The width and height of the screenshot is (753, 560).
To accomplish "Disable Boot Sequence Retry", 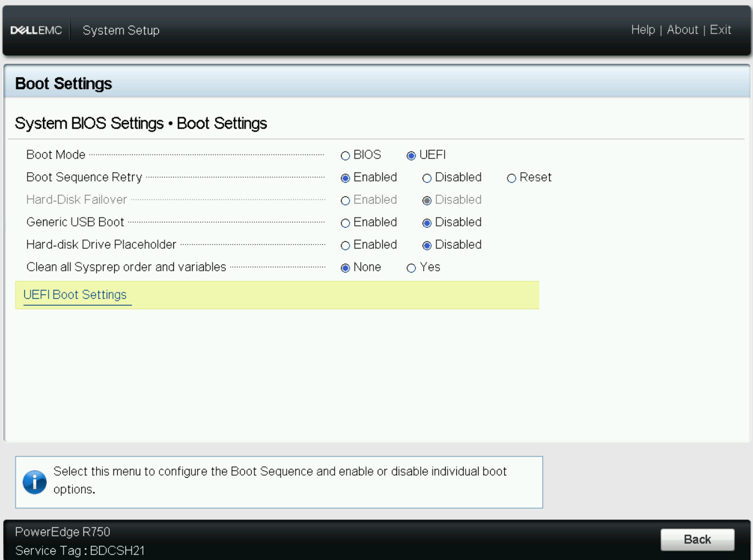I will tap(427, 178).
